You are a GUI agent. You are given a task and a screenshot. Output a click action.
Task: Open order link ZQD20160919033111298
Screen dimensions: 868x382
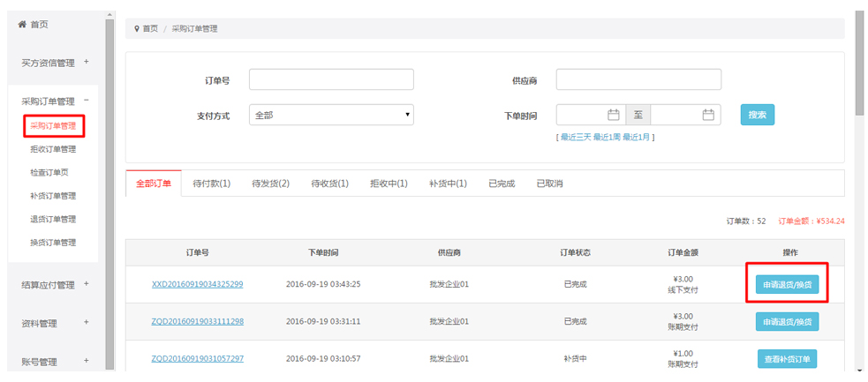(198, 322)
